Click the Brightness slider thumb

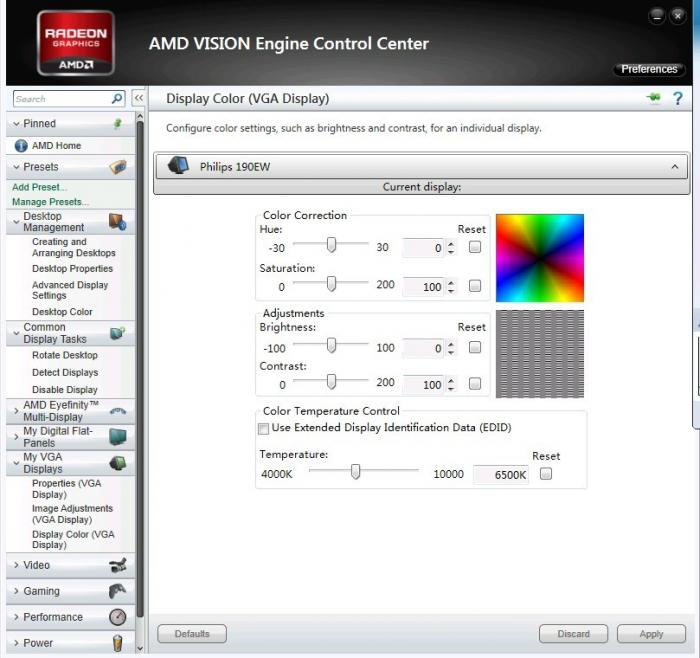pyautogui.click(x=331, y=345)
